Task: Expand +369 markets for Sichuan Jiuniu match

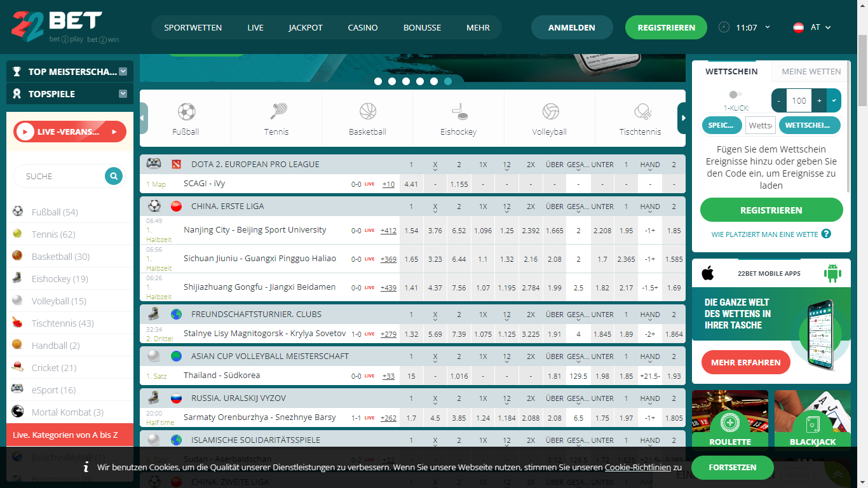Action: click(x=388, y=259)
